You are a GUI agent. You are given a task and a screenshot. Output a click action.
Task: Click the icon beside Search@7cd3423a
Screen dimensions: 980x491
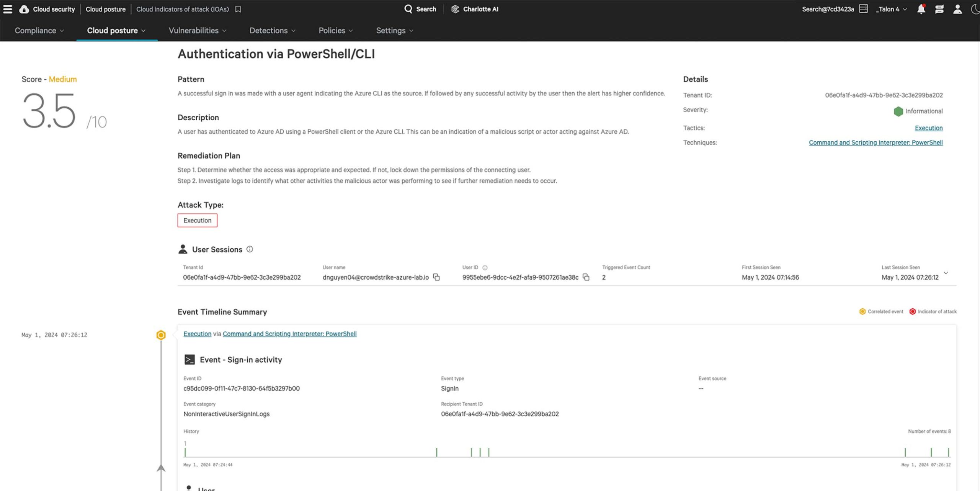863,9
